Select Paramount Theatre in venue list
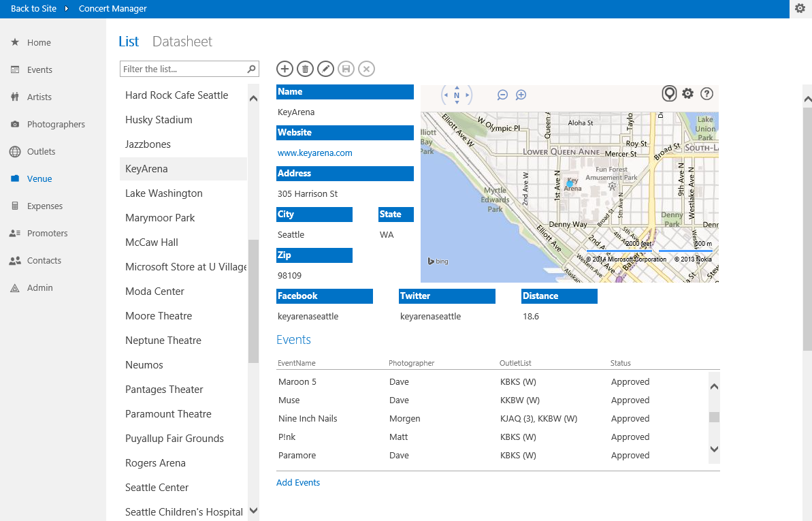The image size is (812, 521). pos(183,413)
